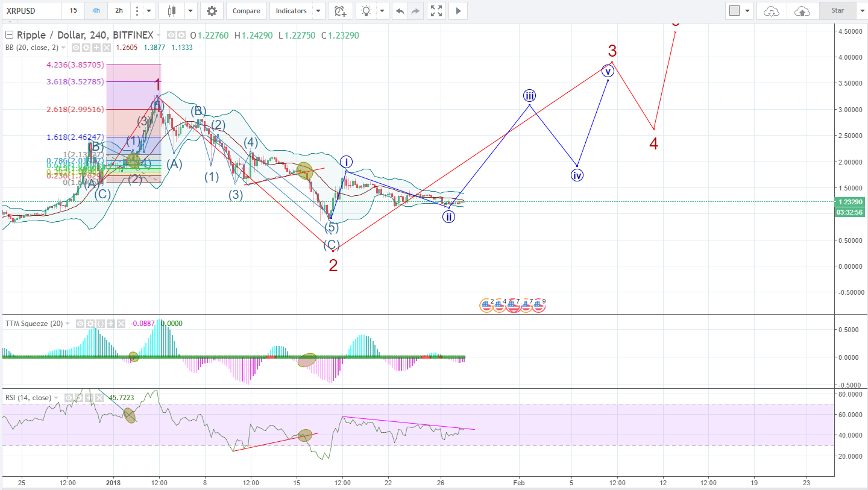Open the interval dropdown arrow

148,10
